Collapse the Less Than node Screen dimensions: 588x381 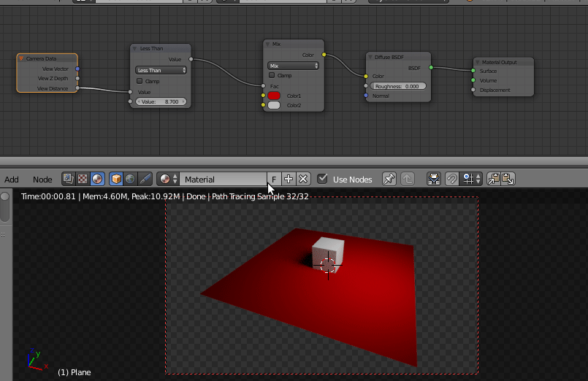[x=134, y=48]
